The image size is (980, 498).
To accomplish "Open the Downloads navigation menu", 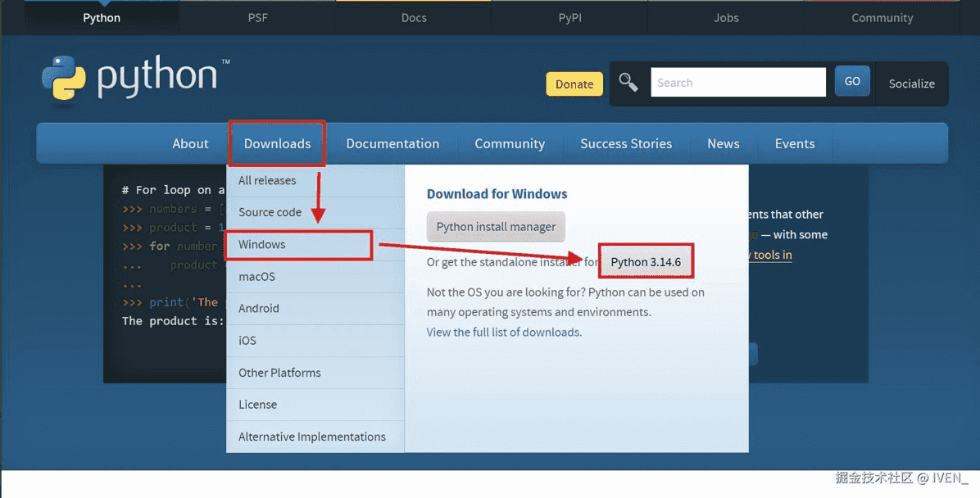I will click(277, 143).
